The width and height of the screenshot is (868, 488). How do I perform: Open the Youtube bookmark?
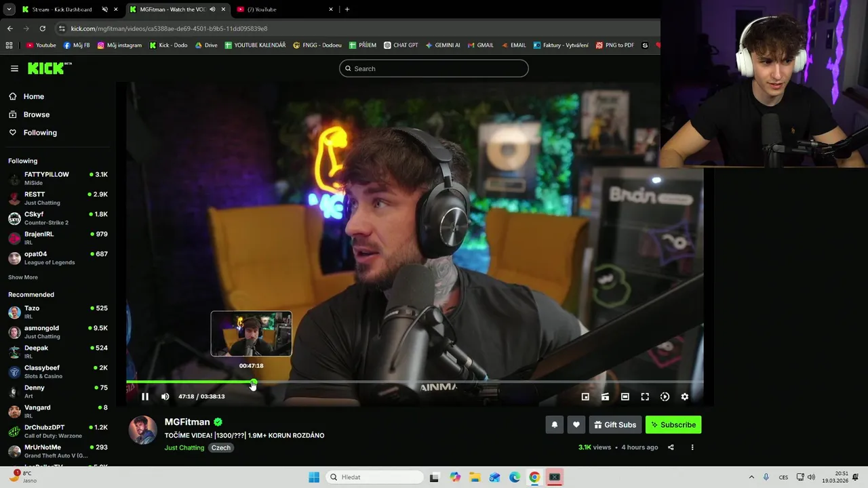coord(41,45)
